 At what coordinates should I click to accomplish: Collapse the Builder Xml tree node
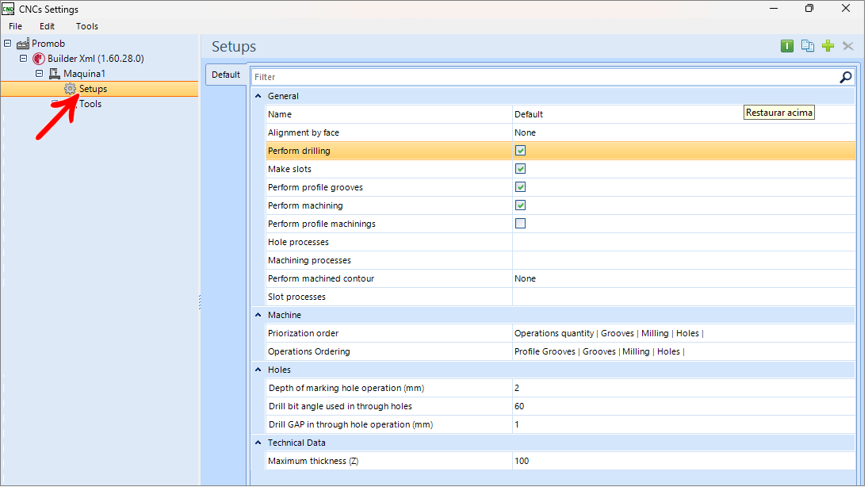[23, 58]
